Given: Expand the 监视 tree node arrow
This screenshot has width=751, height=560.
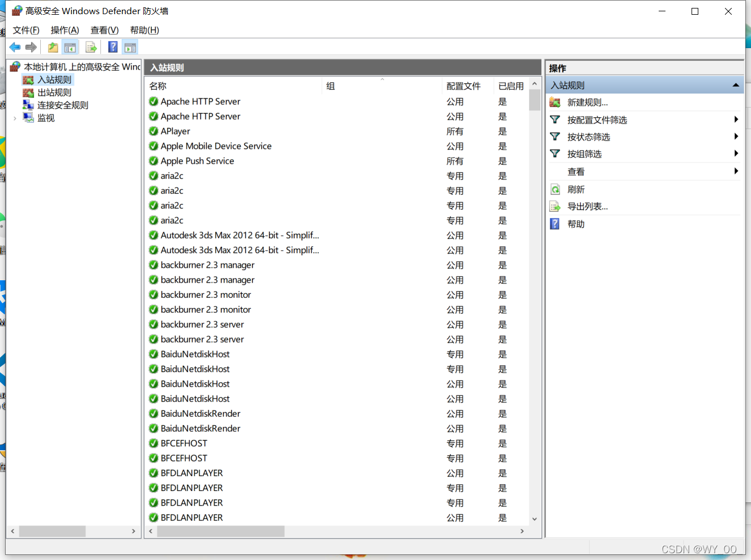Looking at the screenshot, I should pos(15,118).
